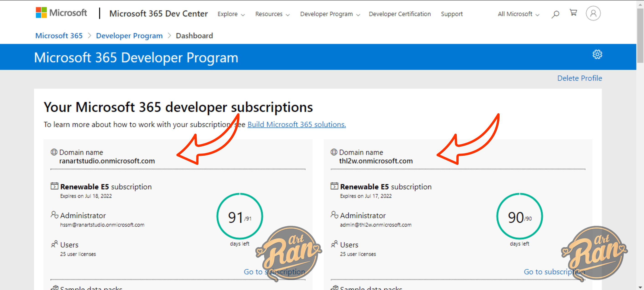Click the 90 days left progress ring

pyautogui.click(x=519, y=216)
